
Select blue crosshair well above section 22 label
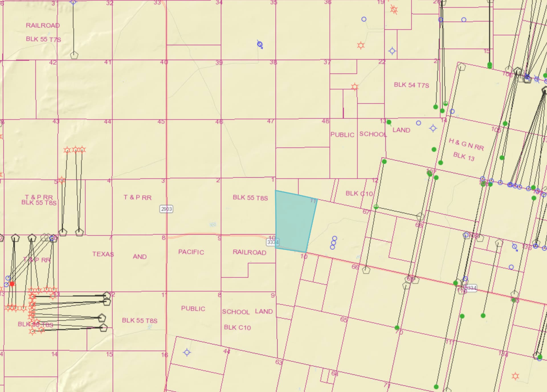pyautogui.click(x=392, y=51)
